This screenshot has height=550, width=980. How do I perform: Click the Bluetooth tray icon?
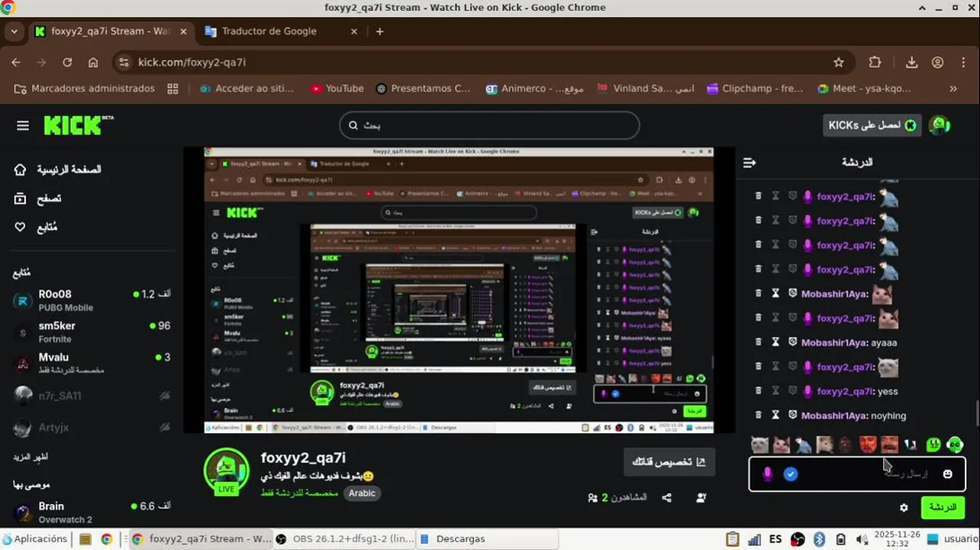[819, 539]
